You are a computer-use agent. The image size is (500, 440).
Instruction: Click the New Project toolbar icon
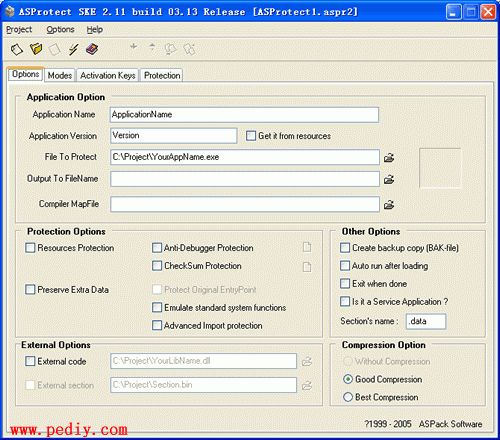click(17, 49)
